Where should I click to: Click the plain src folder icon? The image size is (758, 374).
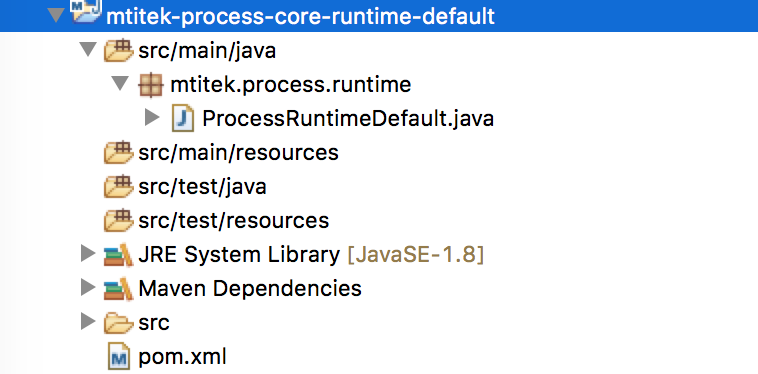(x=119, y=323)
